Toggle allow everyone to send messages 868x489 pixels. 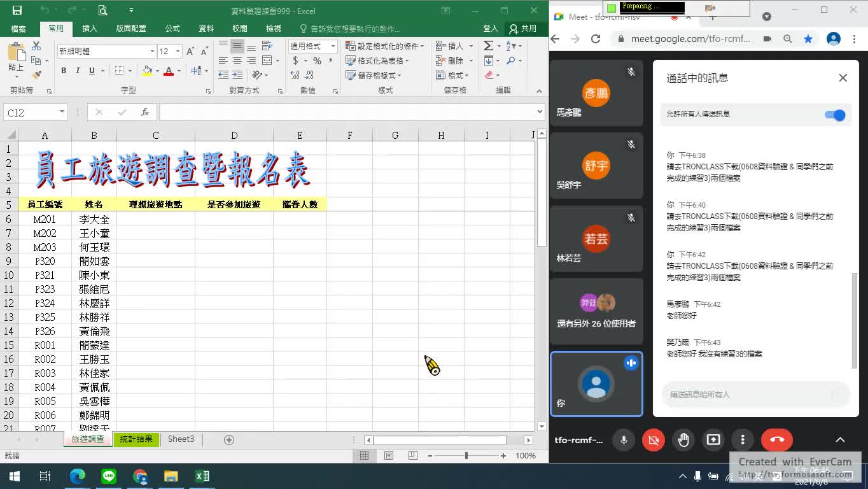coord(834,115)
